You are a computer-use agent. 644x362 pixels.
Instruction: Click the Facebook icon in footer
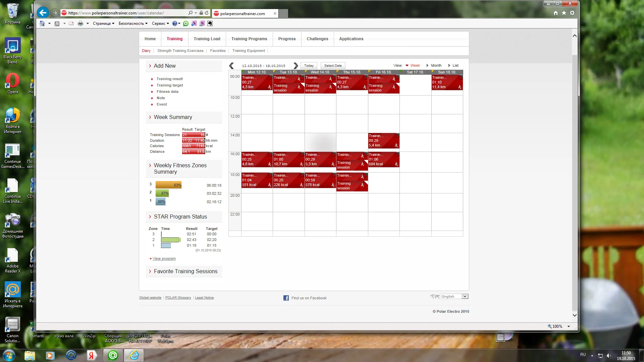286,298
